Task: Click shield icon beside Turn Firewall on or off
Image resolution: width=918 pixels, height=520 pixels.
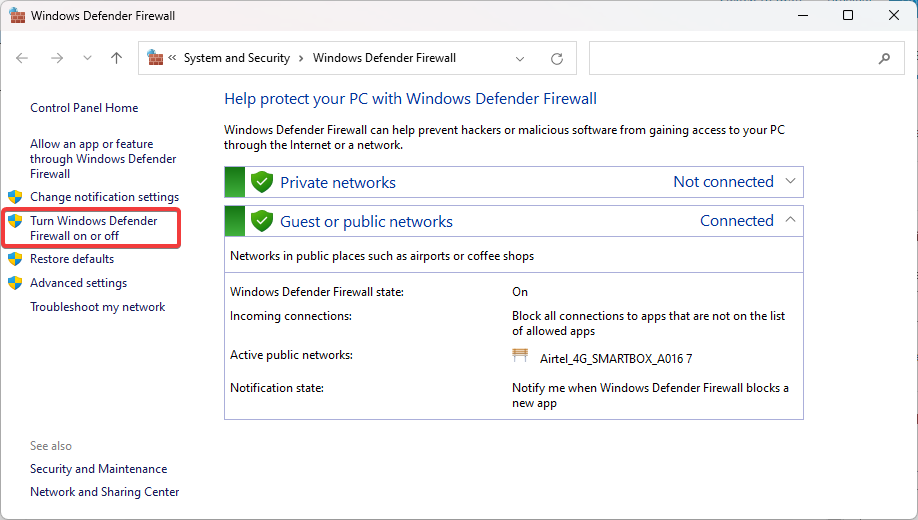Action: [x=15, y=221]
